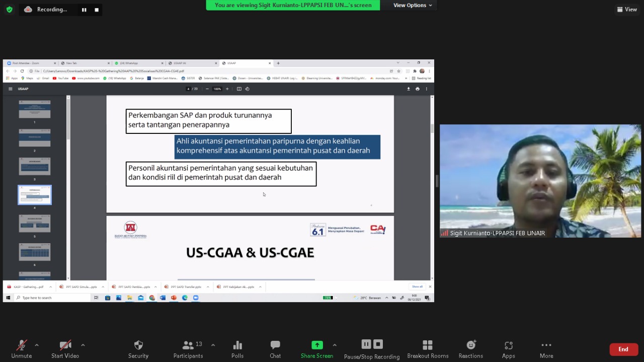This screenshot has height=362, width=644.
Task: Expand Participants options arrow
Action: click(x=213, y=345)
